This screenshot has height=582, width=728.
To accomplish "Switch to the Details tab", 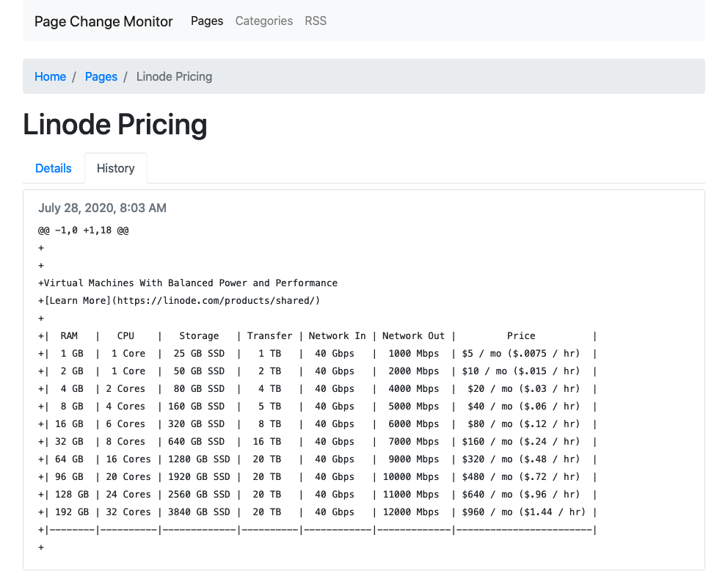I will [x=54, y=168].
